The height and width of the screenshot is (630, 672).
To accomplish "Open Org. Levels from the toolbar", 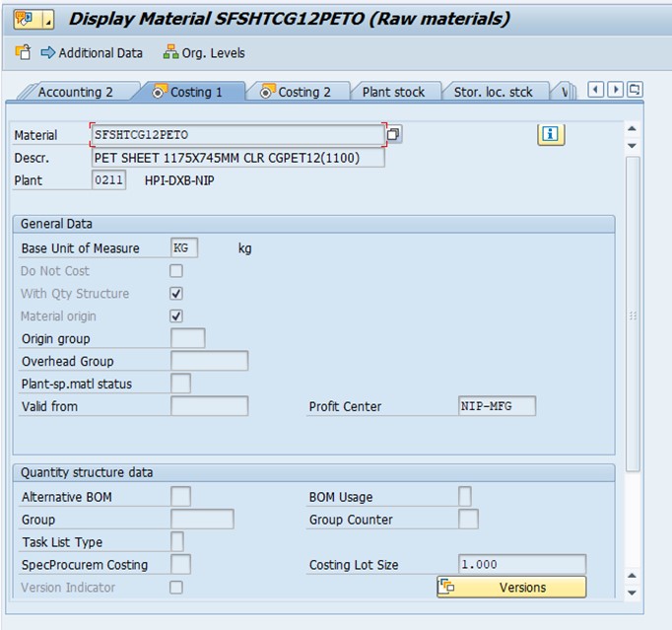I will [x=204, y=53].
